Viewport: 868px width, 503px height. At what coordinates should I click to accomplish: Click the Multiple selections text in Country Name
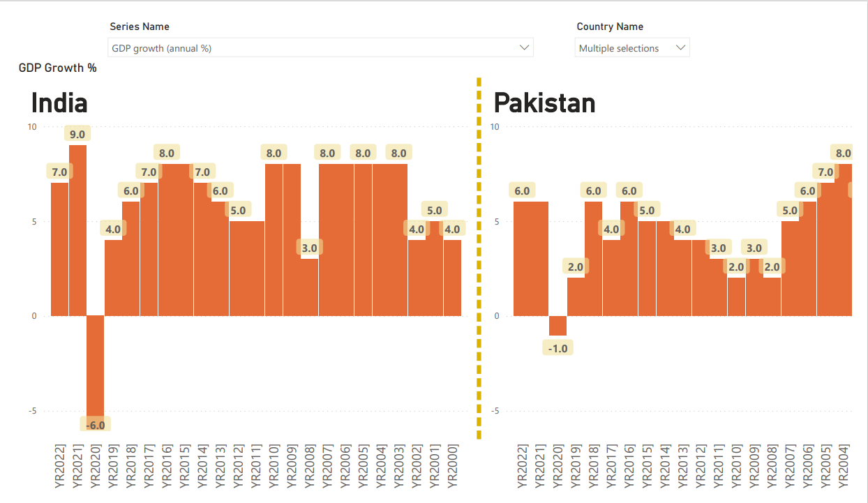coord(618,47)
